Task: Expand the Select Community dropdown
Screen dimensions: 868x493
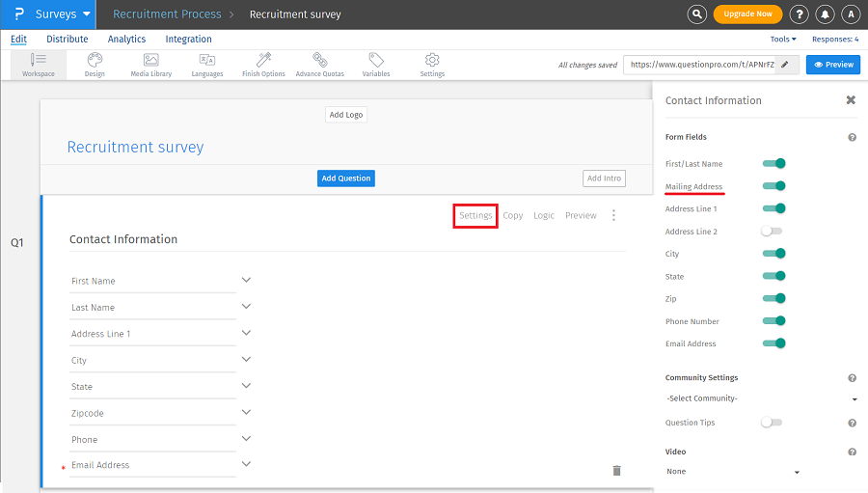Action: pos(760,398)
